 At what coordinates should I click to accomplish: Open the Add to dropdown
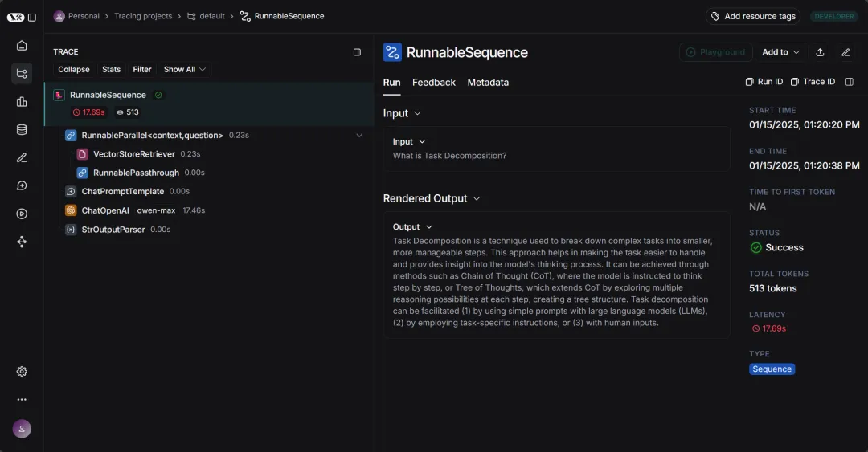click(x=780, y=52)
